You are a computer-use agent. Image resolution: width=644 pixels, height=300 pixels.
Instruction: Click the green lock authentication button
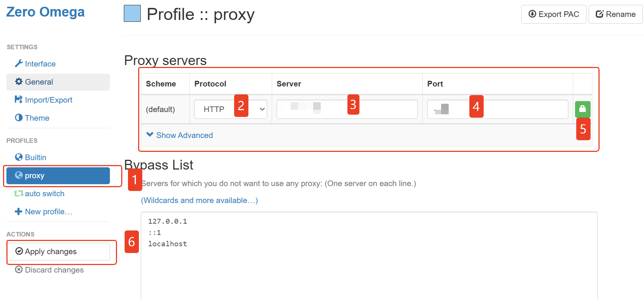coord(583,109)
